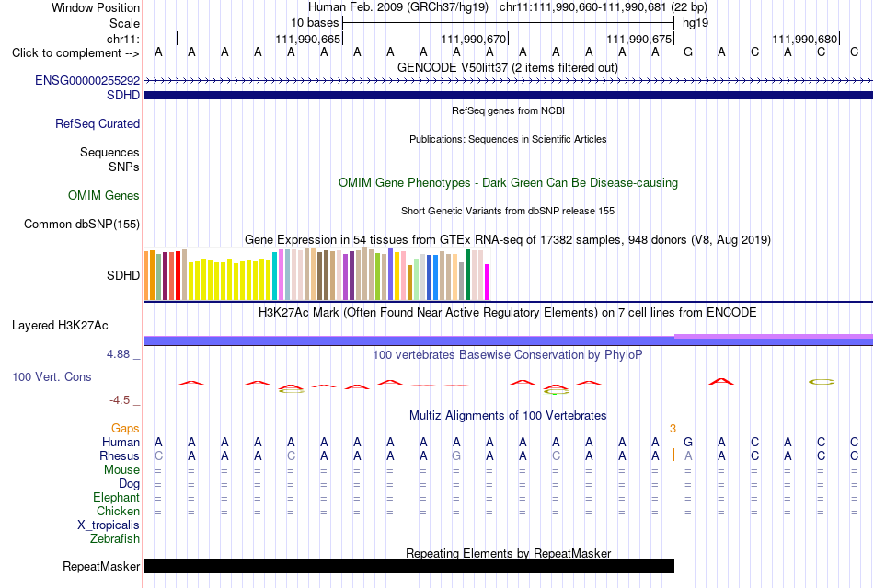Open the ENSG00000255292 gene label
Viewport: 874px width, 588px height.
click(x=87, y=80)
